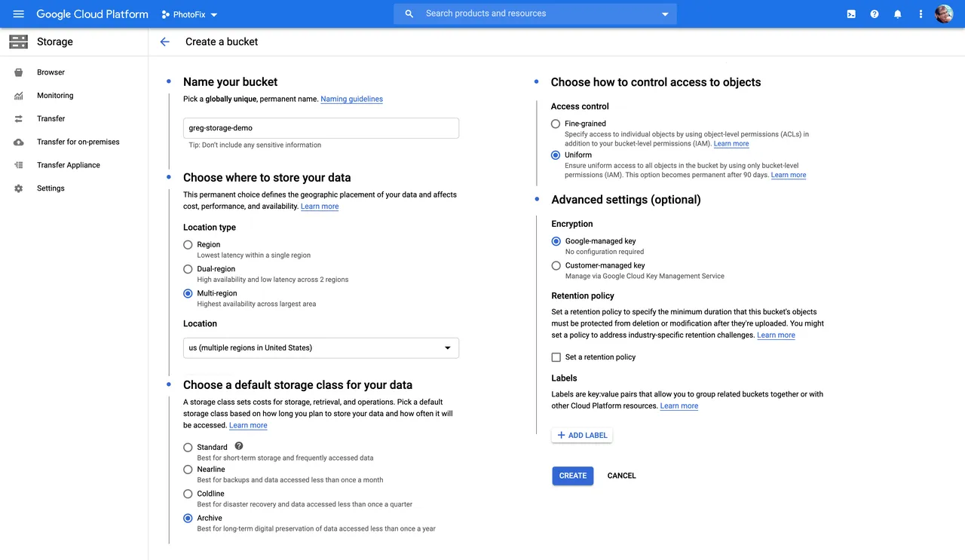965x560 pixels.
Task: Open Learn more under Choose where to store
Action: (x=320, y=207)
